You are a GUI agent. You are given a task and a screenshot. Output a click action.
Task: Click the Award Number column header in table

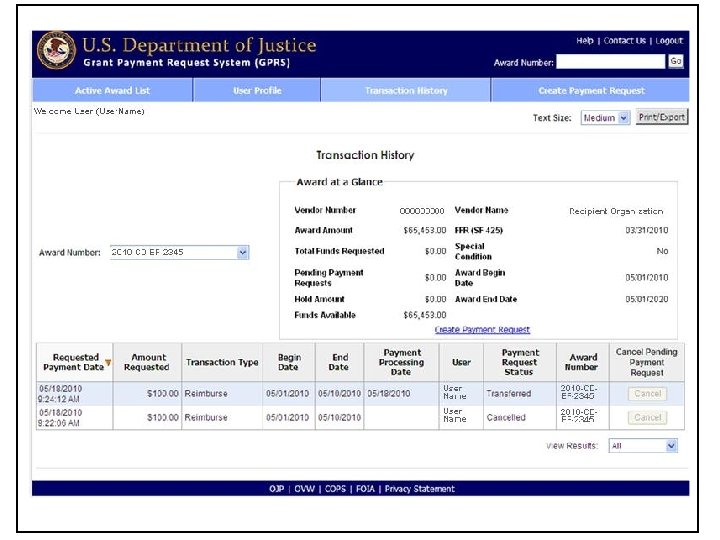click(x=583, y=362)
